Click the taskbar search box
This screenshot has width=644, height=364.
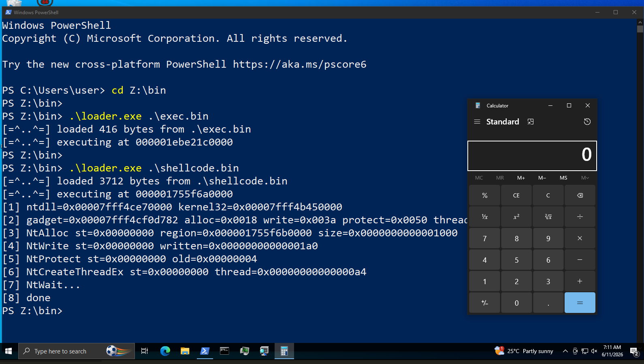click(77, 351)
